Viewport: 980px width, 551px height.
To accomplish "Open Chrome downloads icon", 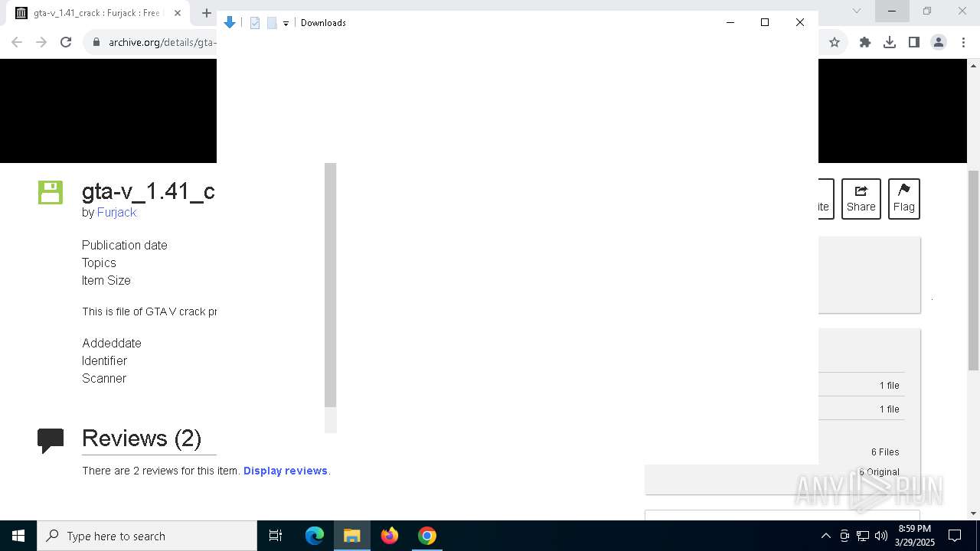I will pyautogui.click(x=890, y=42).
